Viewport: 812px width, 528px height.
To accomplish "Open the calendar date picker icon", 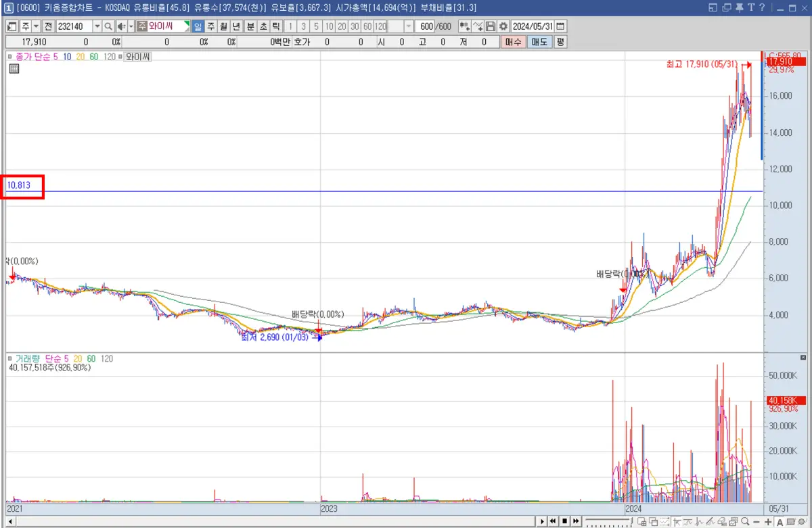I will [x=560, y=26].
